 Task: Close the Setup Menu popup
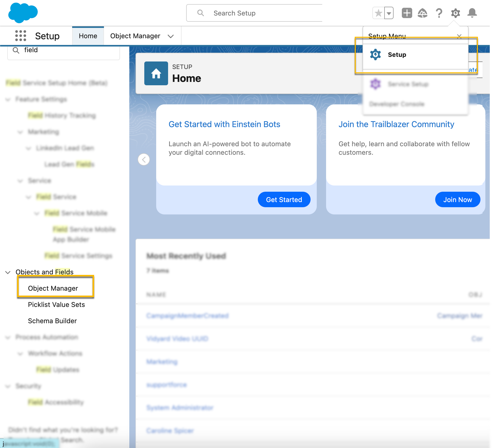[459, 36]
